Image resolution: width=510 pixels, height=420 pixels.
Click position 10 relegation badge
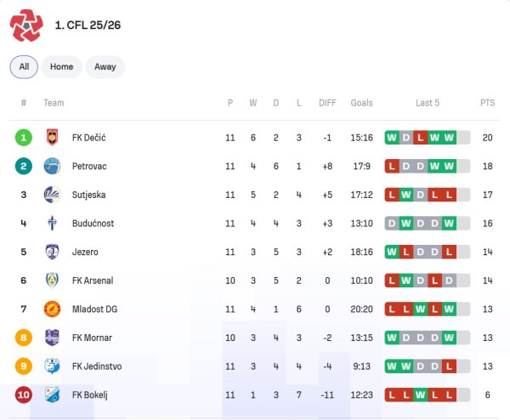tap(24, 394)
